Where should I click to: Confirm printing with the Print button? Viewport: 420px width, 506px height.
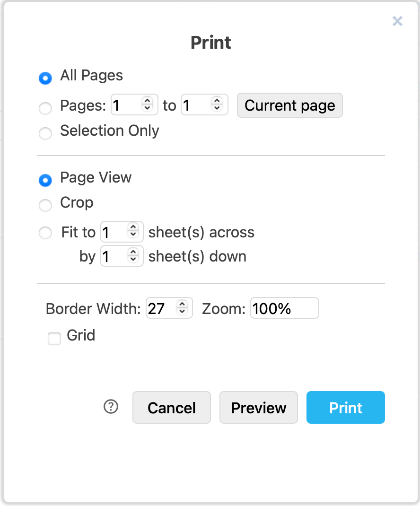coord(345,407)
